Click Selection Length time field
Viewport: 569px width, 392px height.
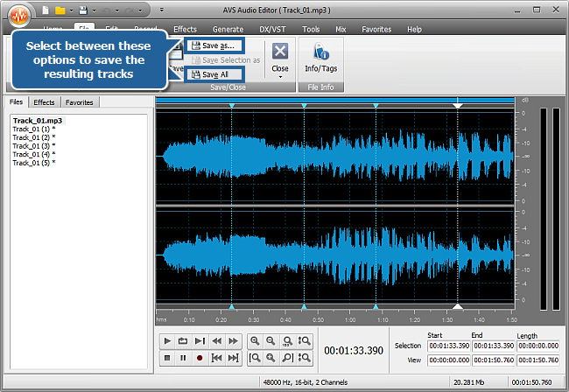538,346
